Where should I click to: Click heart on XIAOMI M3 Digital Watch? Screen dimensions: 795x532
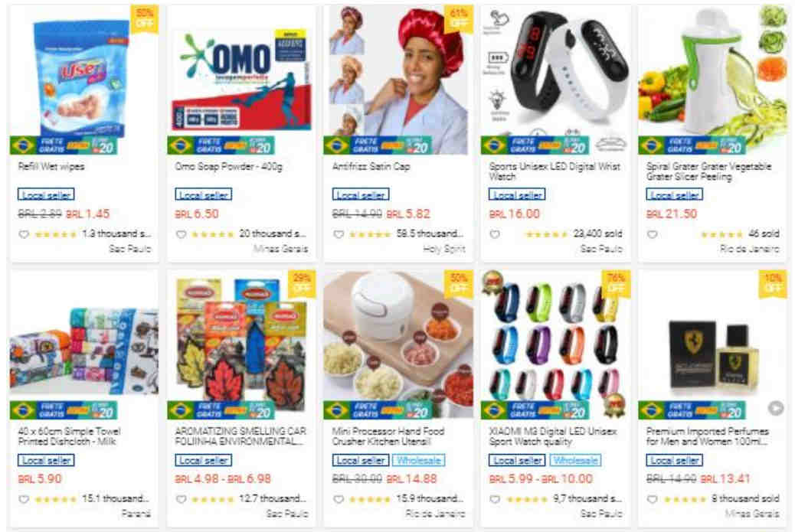pos(495,499)
